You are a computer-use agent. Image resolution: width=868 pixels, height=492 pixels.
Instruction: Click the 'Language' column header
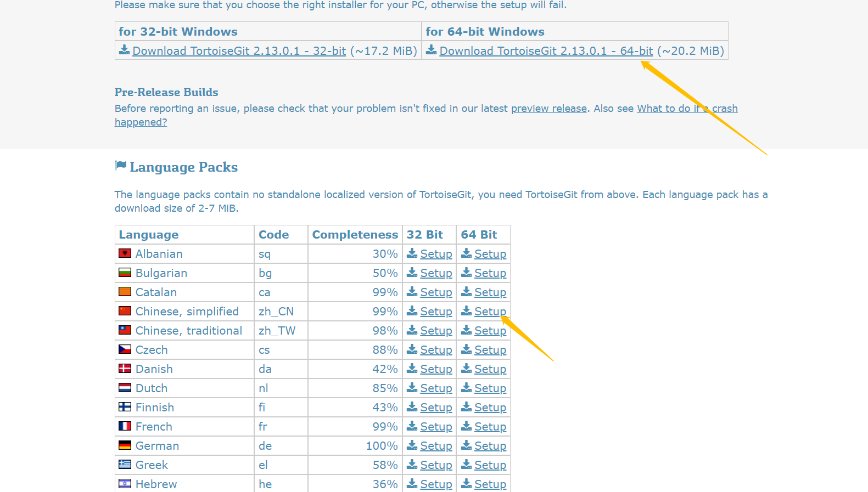184,235
